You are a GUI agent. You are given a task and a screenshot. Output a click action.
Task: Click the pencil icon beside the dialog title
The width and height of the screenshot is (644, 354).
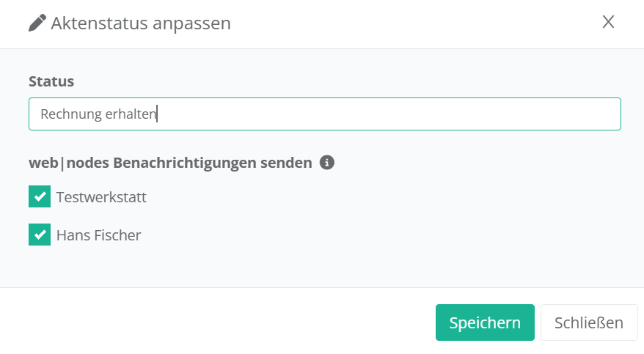(x=37, y=23)
